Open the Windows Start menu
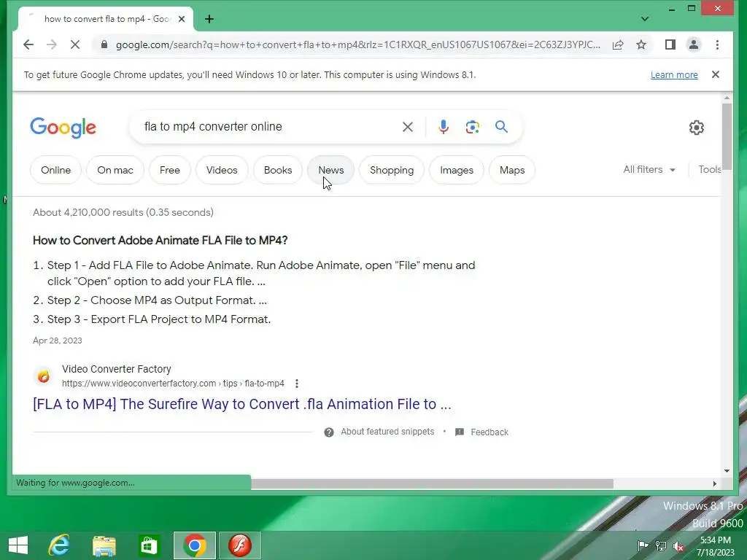 (18, 545)
